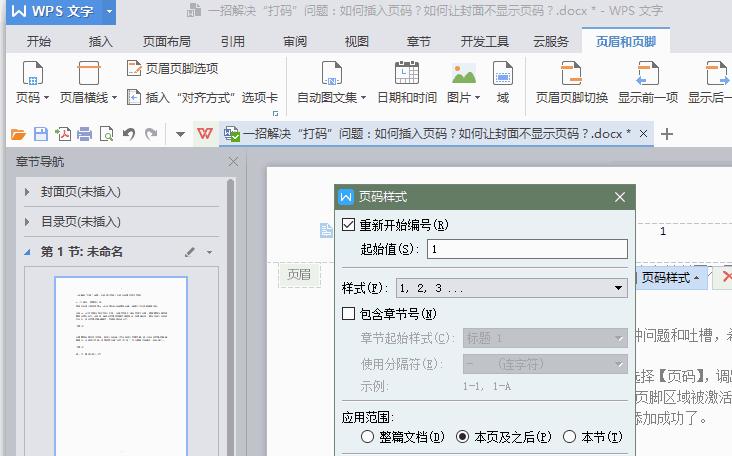This screenshot has width=732, height=456.
Task: Click the print icon
Action: pyautogui.click(x=84, y=134)
